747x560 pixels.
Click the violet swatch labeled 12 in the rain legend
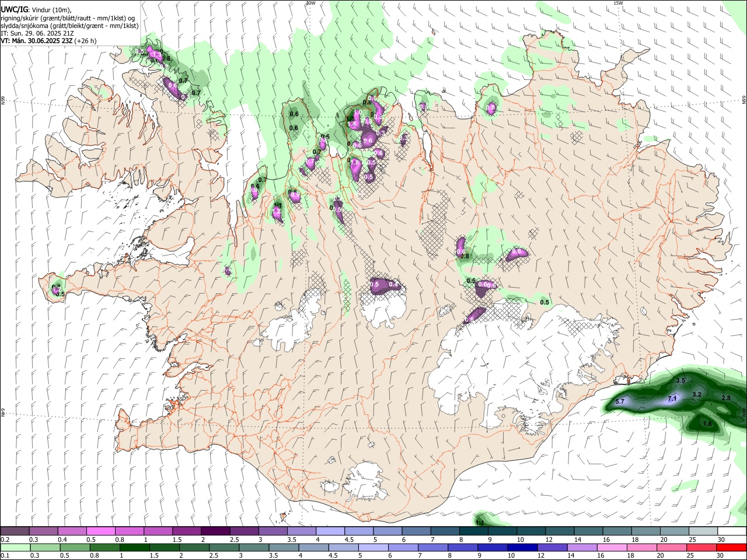[x=551, y=547]
